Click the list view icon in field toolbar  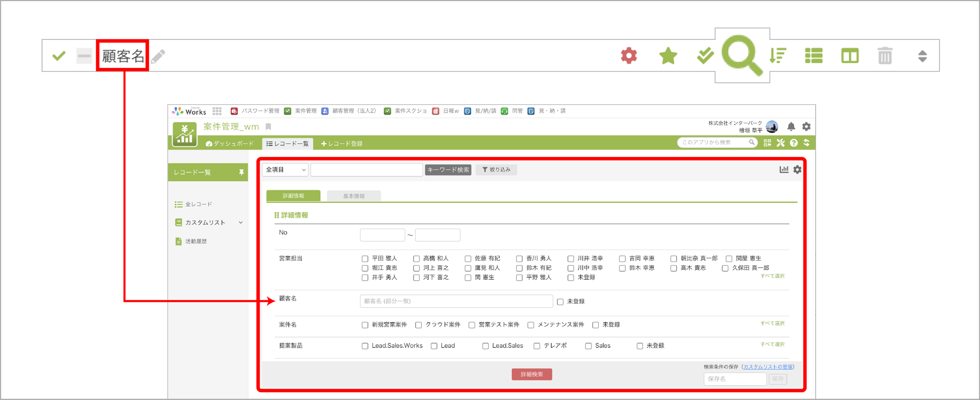814,56
